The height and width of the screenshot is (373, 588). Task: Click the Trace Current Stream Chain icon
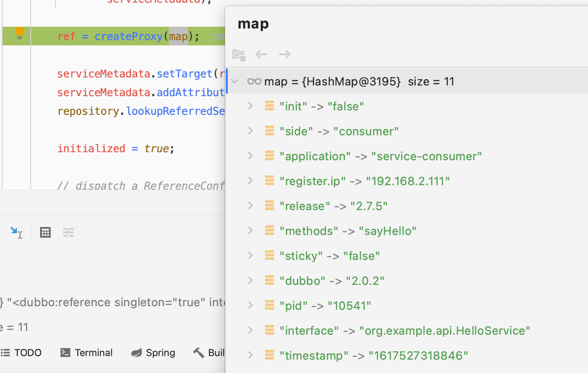(x=68, y=232)
